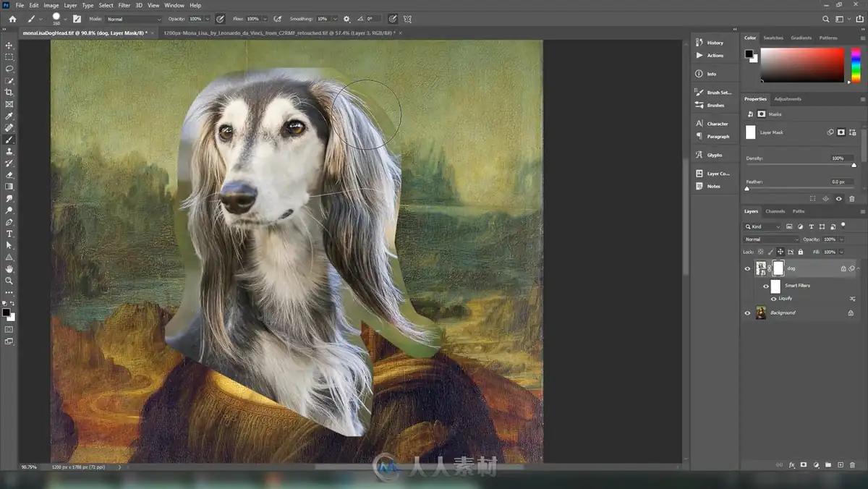The width and height of the screenshot is (868, 489).
Task: Select the Clone Stamp tool
Action: tap(9, 152)
